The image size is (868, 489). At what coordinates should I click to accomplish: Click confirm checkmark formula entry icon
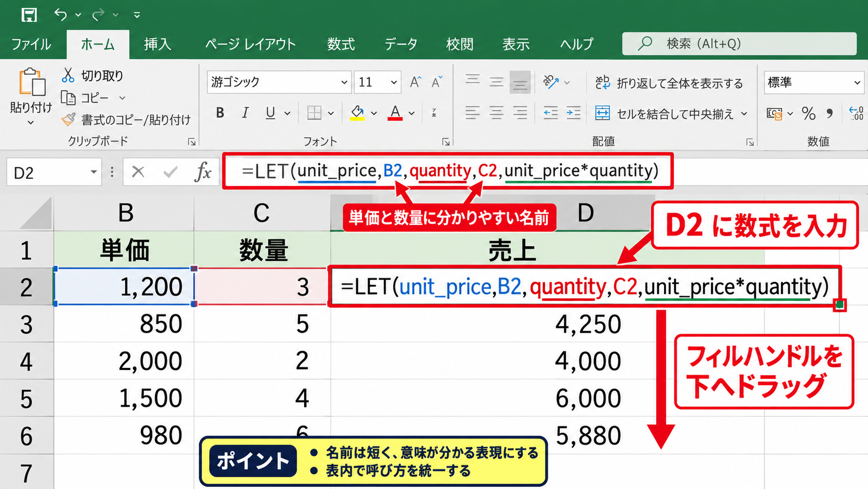coord(170,172)
